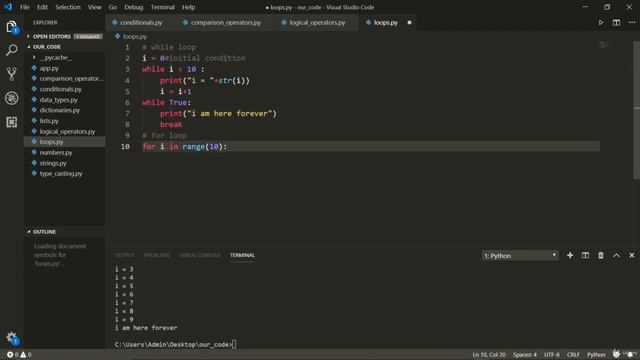Image resolution: width=640 pixels, height=360 pixels.
Task: Click Ln 10, Col 20 cursor position
Action: [x=489, y=355]
